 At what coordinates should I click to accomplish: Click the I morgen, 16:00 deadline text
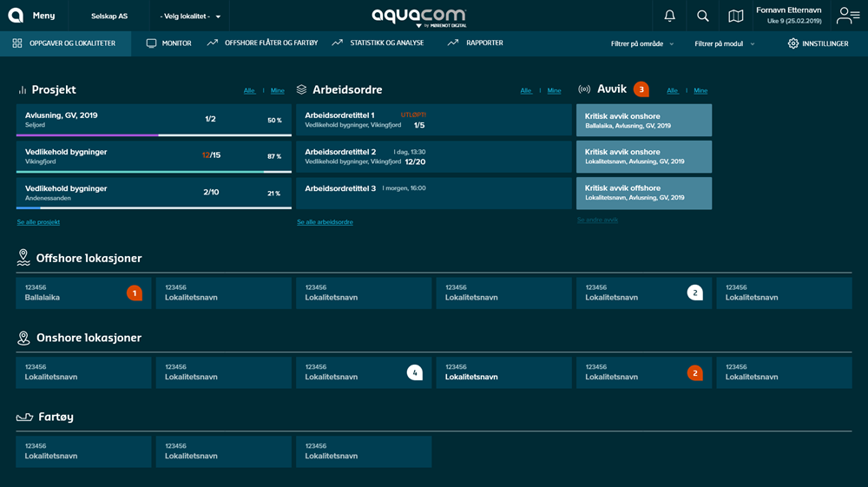404,188
